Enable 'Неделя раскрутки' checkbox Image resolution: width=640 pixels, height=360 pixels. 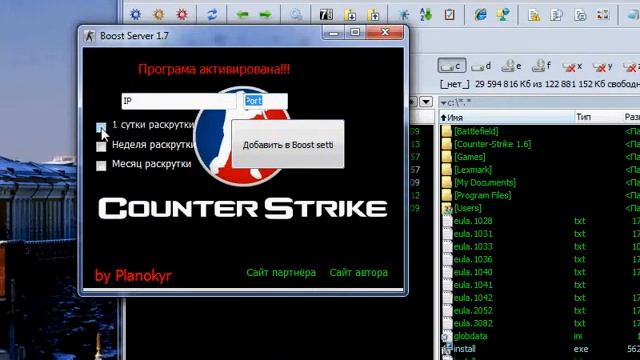click(x=101, y=147)
